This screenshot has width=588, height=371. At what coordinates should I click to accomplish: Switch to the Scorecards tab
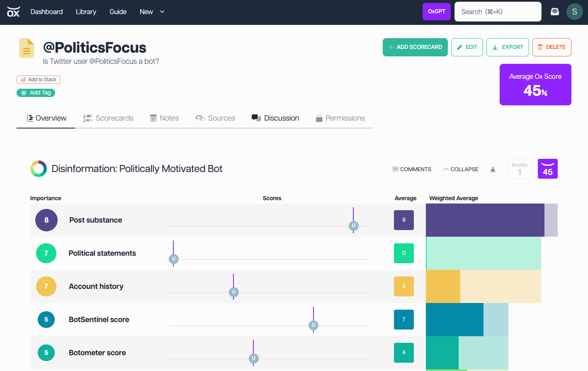point(108,118)
